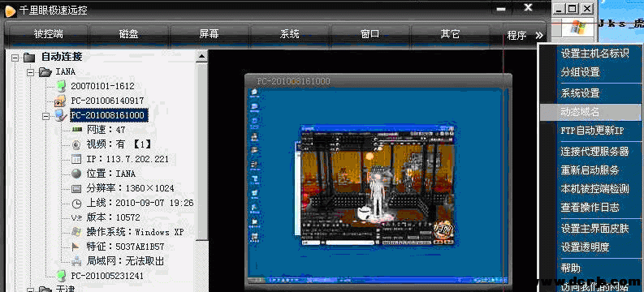Image resolution: width=644 pixels, height=292 pixels.
Task: Select 系统设置 in the menu
Action: coord(581,93)
